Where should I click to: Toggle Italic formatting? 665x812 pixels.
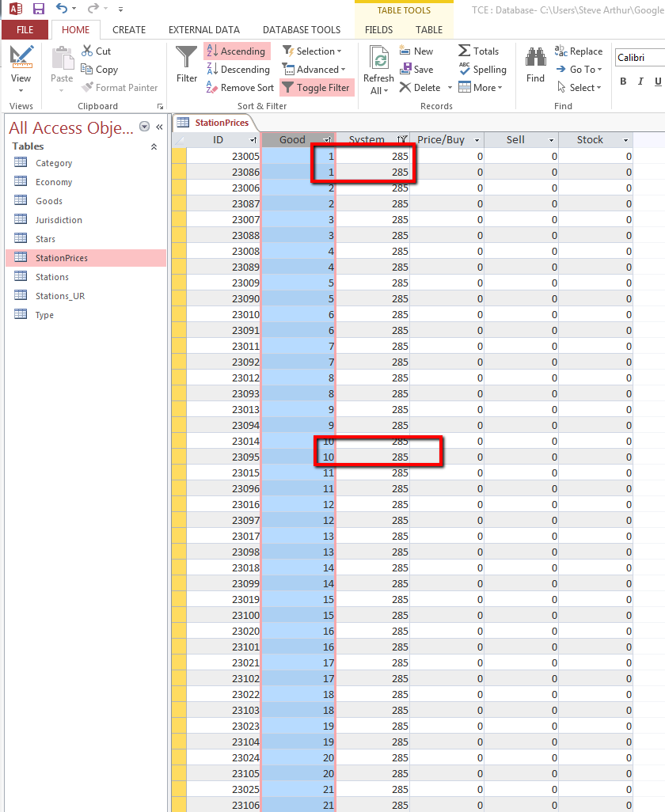(640, 82)
